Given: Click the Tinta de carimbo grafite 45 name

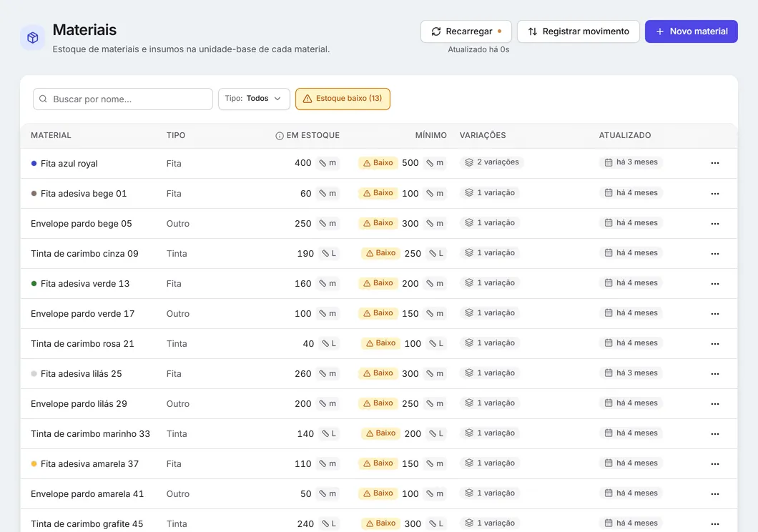Looking at the screenshot, I should coord(87,524).
